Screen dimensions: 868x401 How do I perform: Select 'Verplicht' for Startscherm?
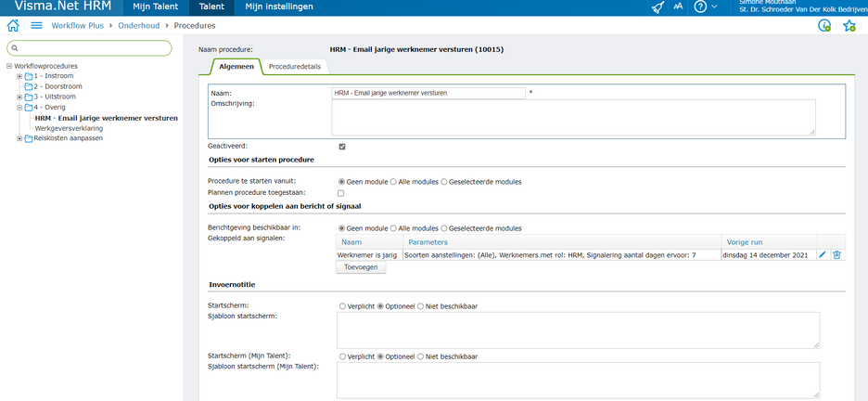pyautogui.click(x=342, y=306)
